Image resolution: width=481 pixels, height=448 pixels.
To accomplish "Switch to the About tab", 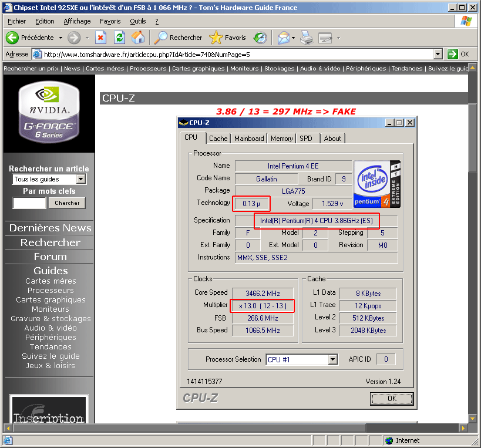I will (332, 139).
